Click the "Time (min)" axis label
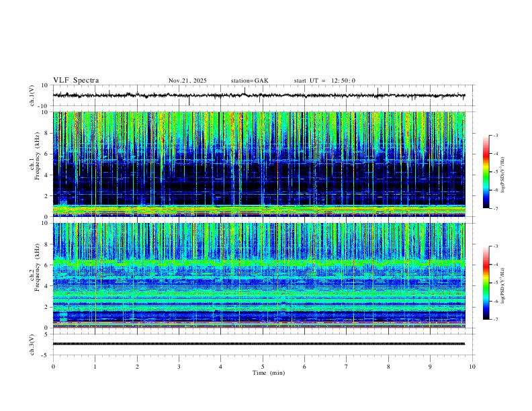 269,373
